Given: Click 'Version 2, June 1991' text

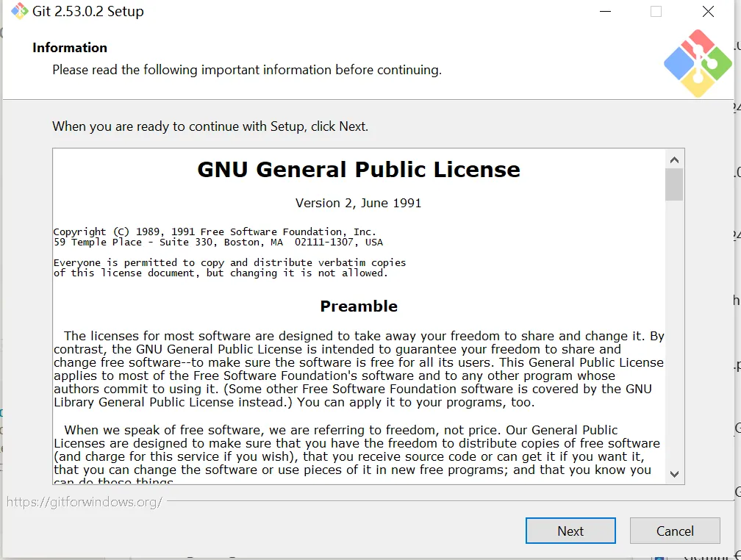Looking at the screenshot, I should (x=358, y=204).
